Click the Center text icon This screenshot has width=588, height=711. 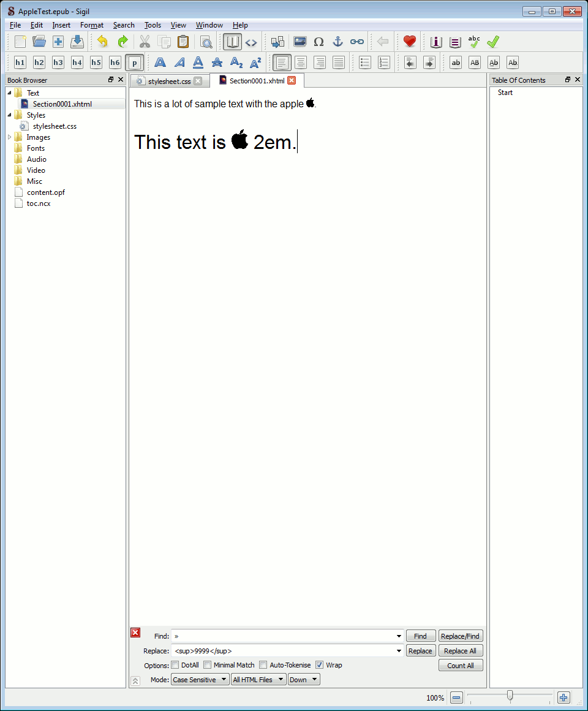pyautogui.click(x=301, y=63)
